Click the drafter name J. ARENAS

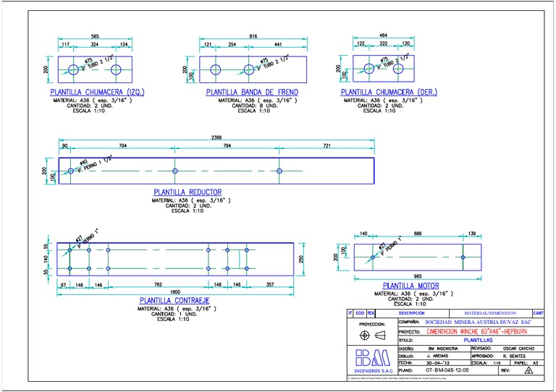[437, 356]
